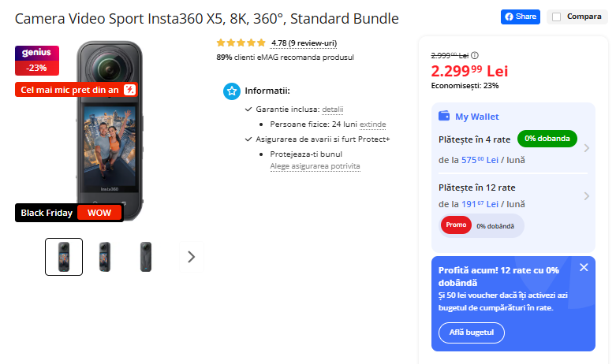Open Alege asigurarea potrivita link
616x364 pixels.
(x=315, y=166)
